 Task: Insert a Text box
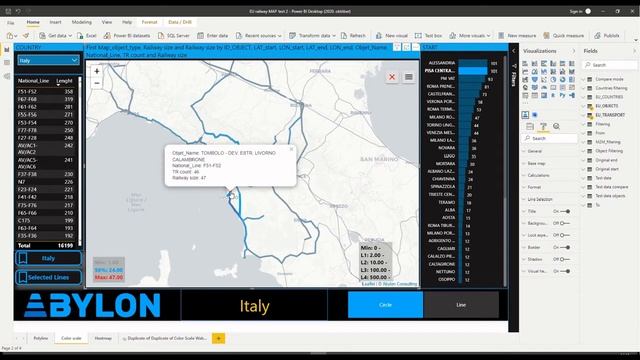tap(428, 36)
